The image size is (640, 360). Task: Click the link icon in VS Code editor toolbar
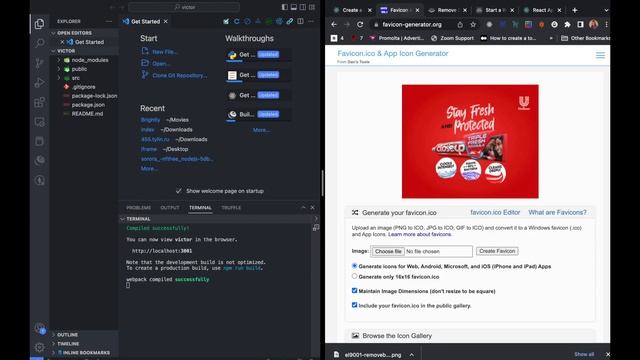[x=289, y=21]
